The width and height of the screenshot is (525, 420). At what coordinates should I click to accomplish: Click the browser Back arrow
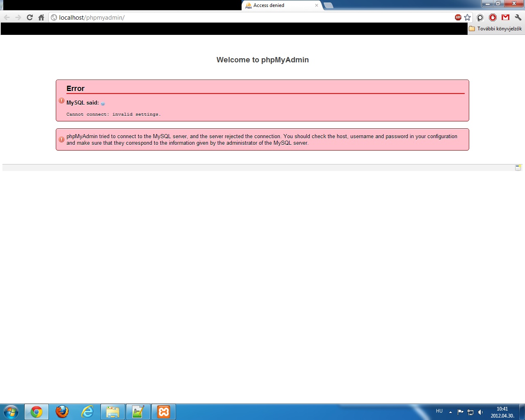[7, 17]
